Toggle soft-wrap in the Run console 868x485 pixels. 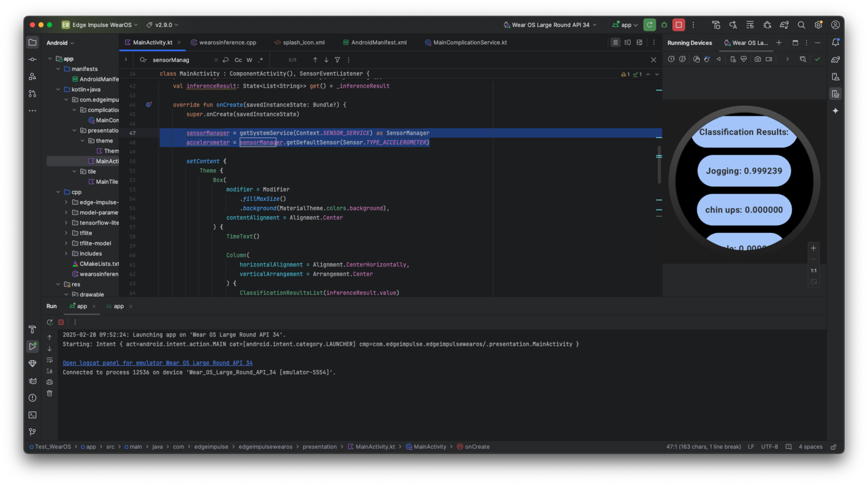coord(49,360)
